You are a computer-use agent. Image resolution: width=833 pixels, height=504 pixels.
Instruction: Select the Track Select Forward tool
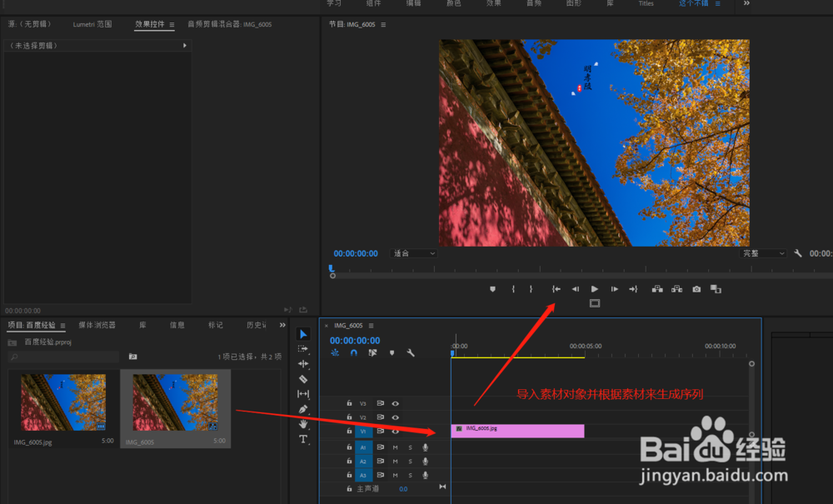coord(303,349)
